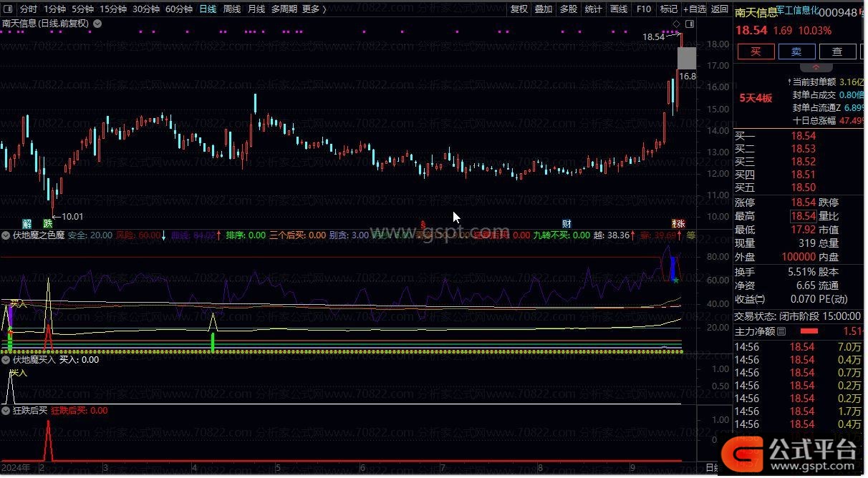Click the 换手 5.51% value
The width and height of the screenshot is (868, 478).
(x=801, y=272)
